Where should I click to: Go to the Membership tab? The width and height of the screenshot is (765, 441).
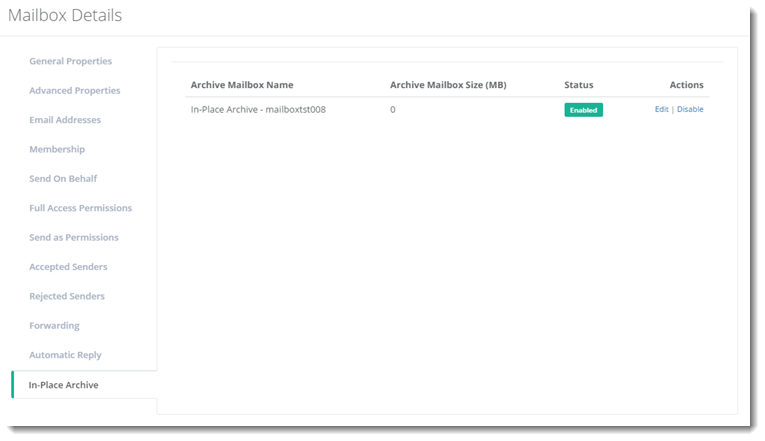(57, 149)
